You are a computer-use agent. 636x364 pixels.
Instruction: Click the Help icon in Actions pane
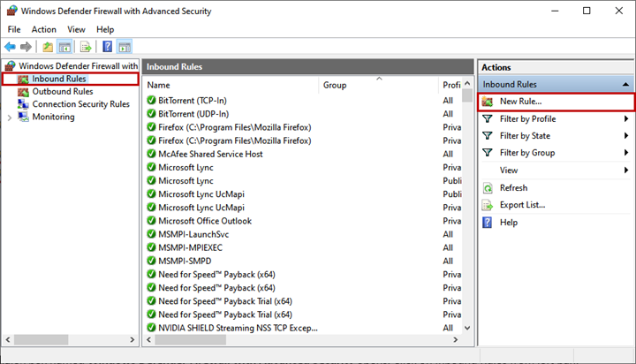coord(487,223)
